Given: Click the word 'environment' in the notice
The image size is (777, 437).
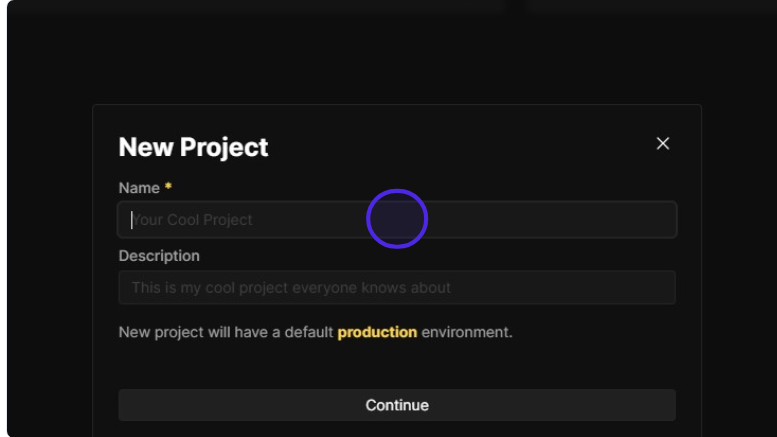Looking at the screenshot, I should [x=467, y=332].
